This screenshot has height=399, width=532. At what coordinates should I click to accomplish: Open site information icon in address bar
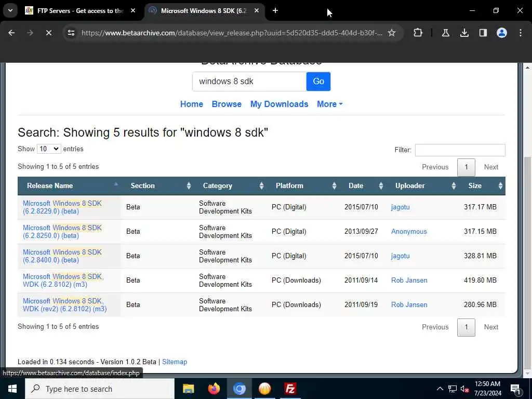[x=71, y=33]
